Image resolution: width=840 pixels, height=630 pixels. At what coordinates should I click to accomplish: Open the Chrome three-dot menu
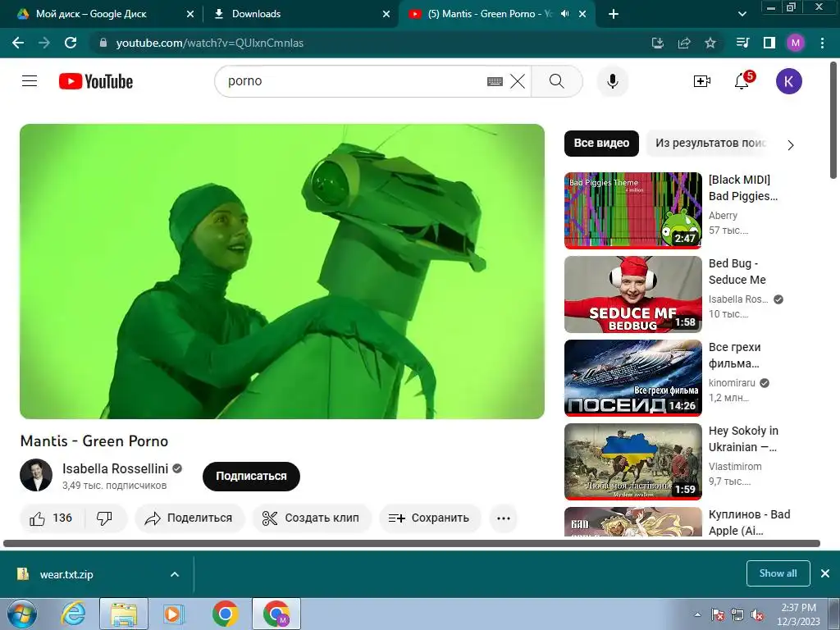coord(822,43)
